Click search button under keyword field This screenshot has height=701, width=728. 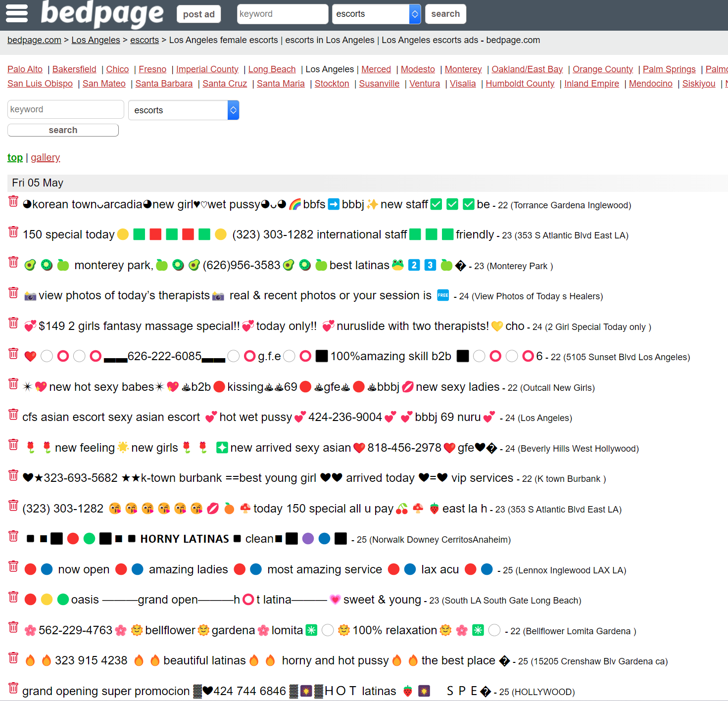[x=63, y=130]
